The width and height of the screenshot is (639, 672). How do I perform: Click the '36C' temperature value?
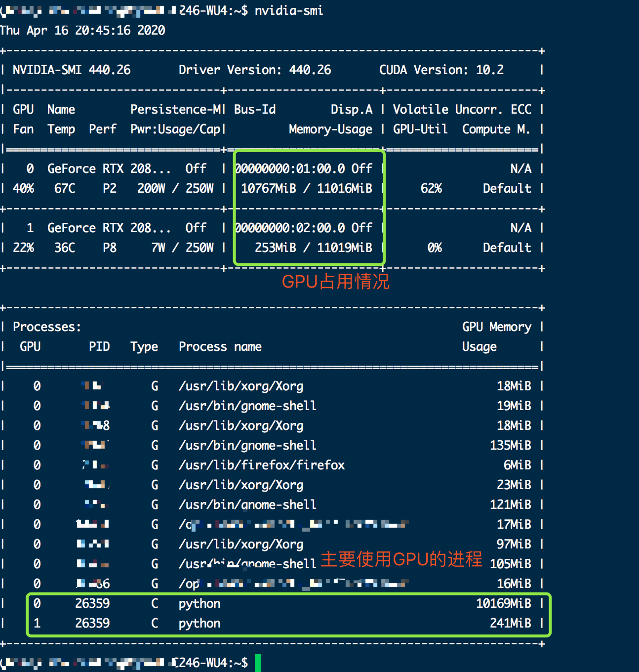pos(65,248)
